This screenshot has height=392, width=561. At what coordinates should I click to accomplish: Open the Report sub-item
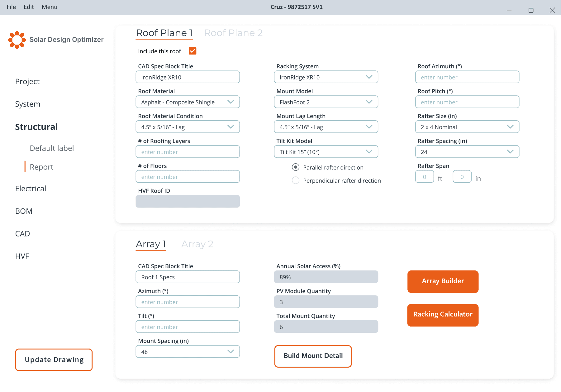point(41,167)
